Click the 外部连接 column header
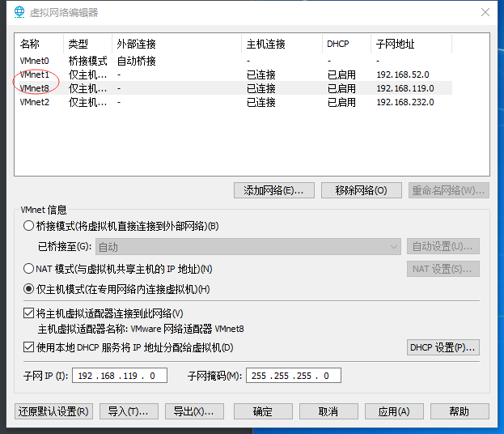The width and height of the screenshot is (504, 434). click(177, 44)
